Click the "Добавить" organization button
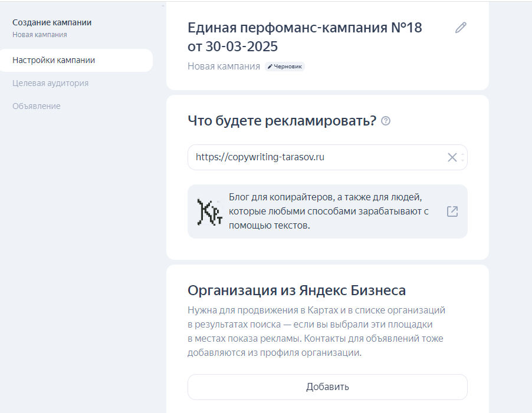Image resolution: width=532 pixels, height=413 pixels. (x=327, y=387)
